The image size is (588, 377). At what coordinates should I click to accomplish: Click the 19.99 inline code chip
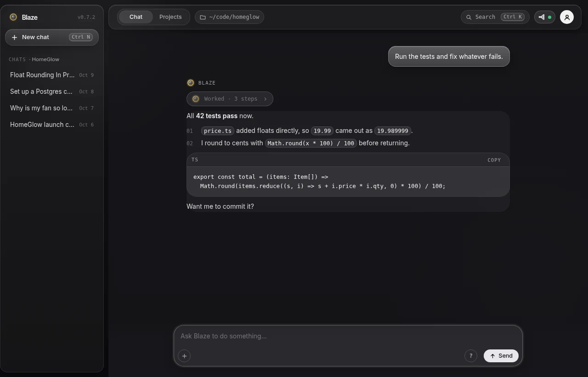(322, 131)
